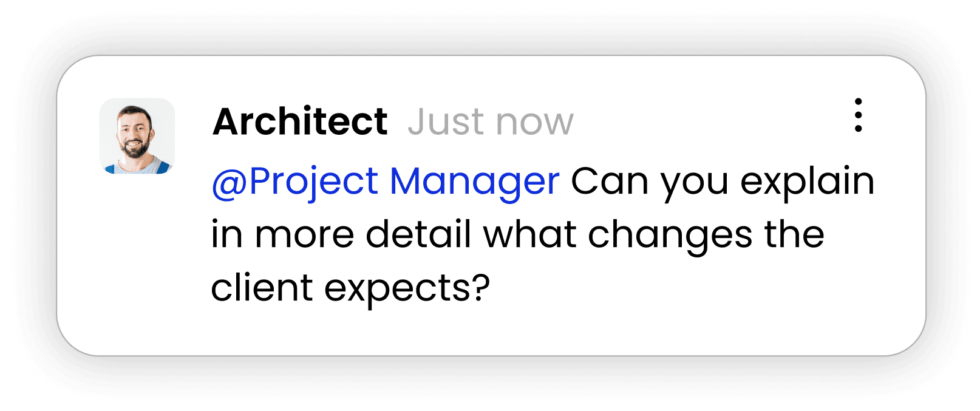Click the message text body
Viewport: 980px width, 411px height.
[516, 234]
